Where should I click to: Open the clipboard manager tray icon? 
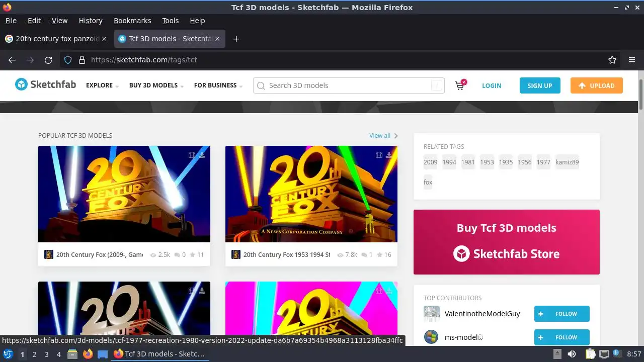(x=590, y=354)
